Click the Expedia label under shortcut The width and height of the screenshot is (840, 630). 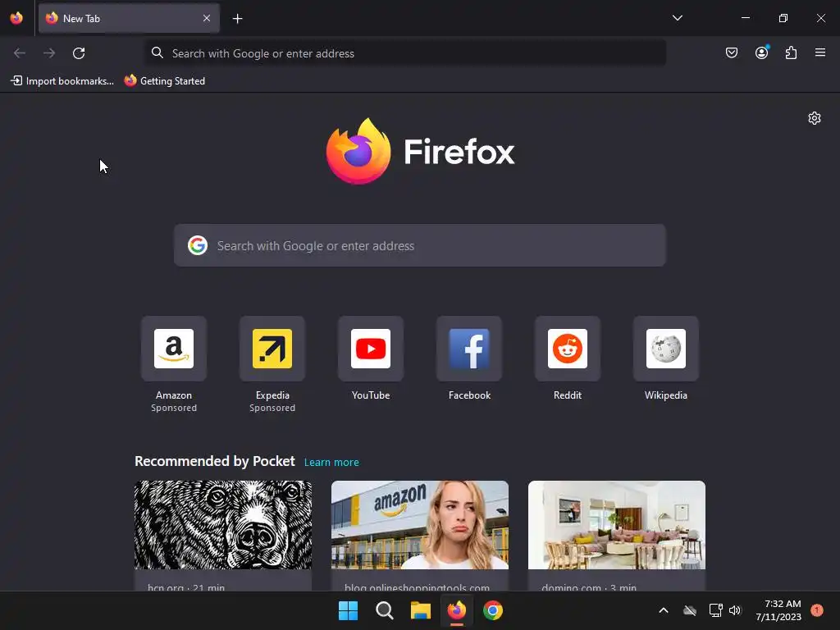pyautogui.click(x=272, y=395)
